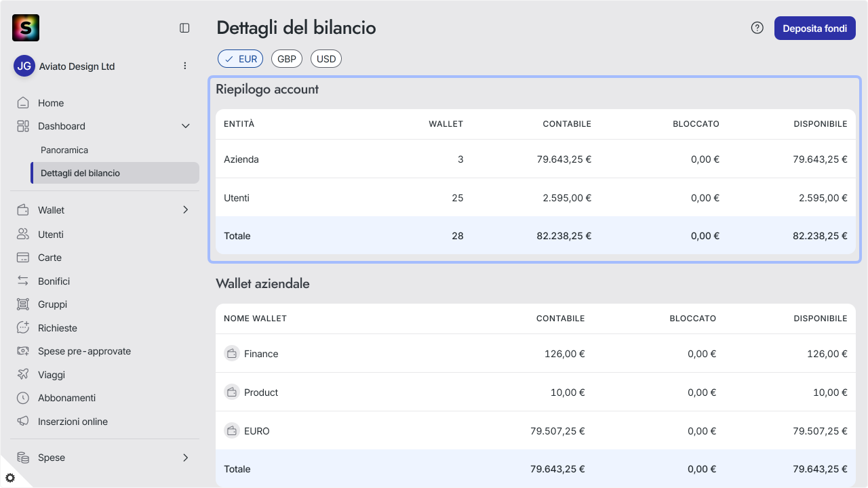868x488 pixels.
Task: Click the Richieste chat icon
Action: tap(23, 327)
